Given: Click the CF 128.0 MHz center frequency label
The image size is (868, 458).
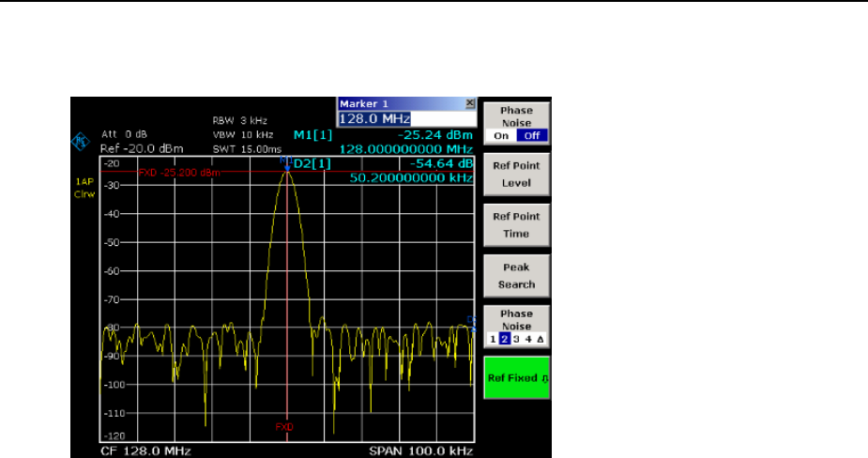Looking at the screenshot, I should pyautogui.click(x=145, y=450).
